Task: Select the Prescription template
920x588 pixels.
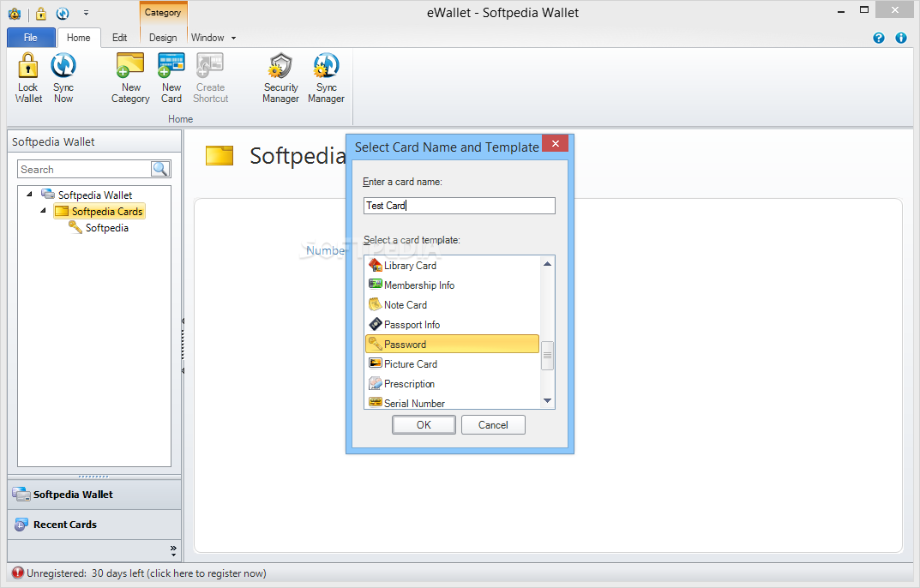Action: (452, 383)
